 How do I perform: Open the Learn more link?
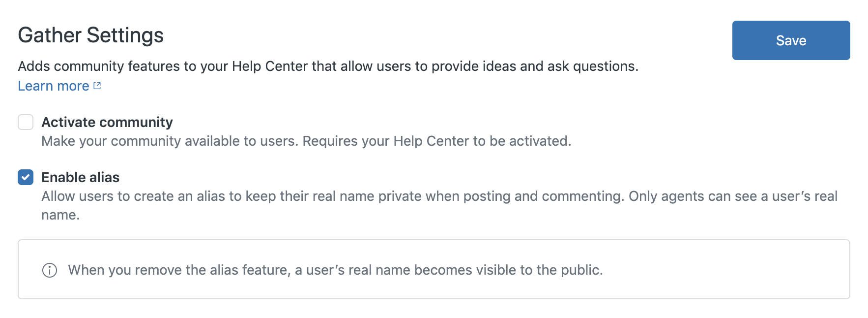pos(53,86)
